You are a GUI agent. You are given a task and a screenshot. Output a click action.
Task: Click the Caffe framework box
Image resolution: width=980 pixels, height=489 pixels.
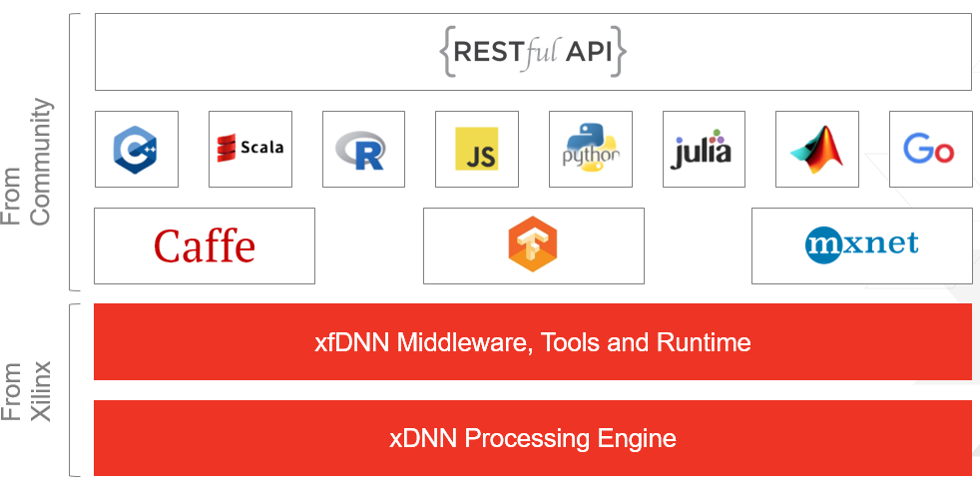pyautogui.click(x=205, y=245)
